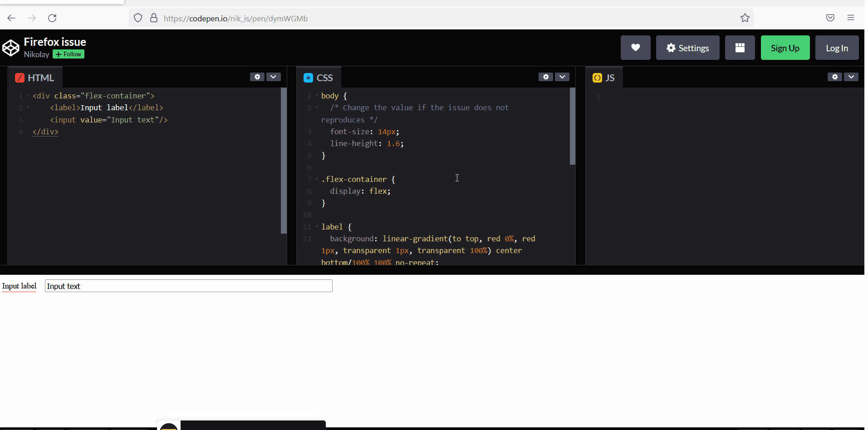The image size is (868, 430).
Task: Click the Sign Up button
Action: tap(785, 47)
